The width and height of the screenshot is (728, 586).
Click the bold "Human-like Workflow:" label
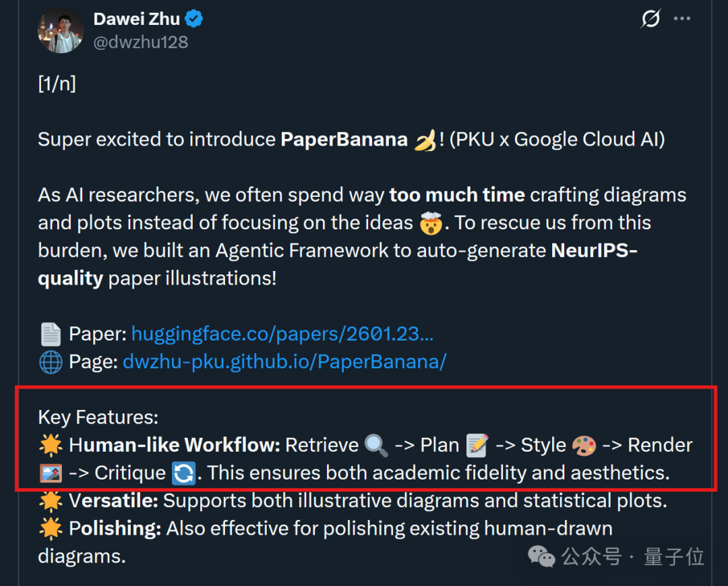pyautogui.click(x=175, y=445)
